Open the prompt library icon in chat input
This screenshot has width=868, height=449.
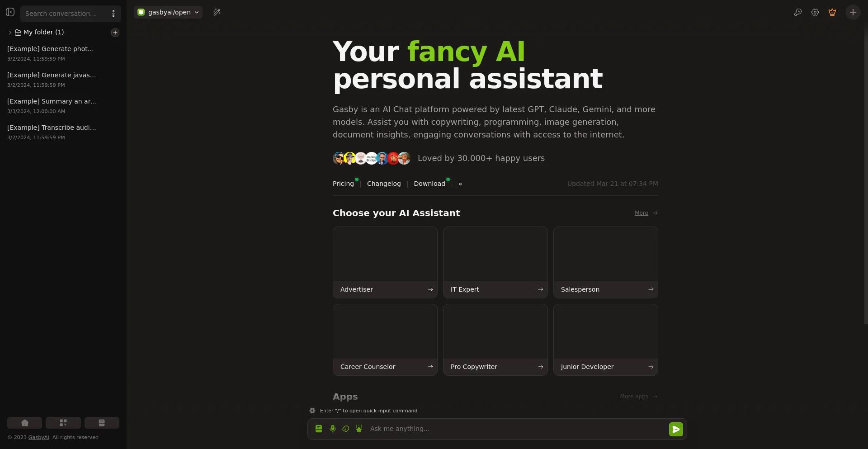(319, 429)
